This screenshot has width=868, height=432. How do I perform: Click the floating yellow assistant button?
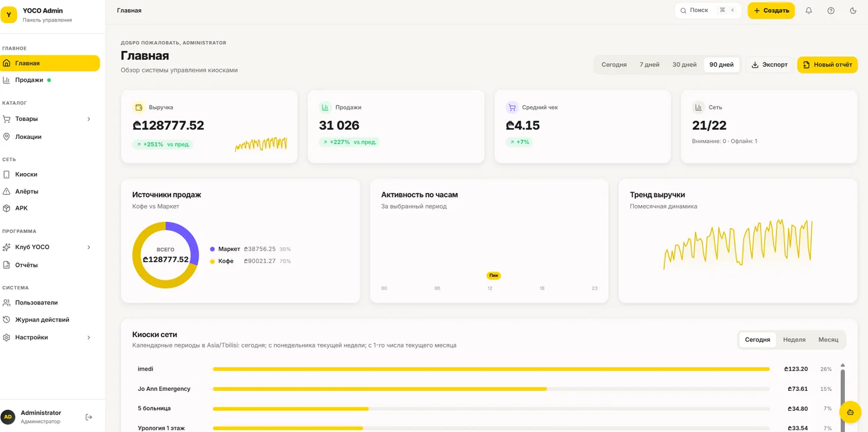click(x=850, y=412)
